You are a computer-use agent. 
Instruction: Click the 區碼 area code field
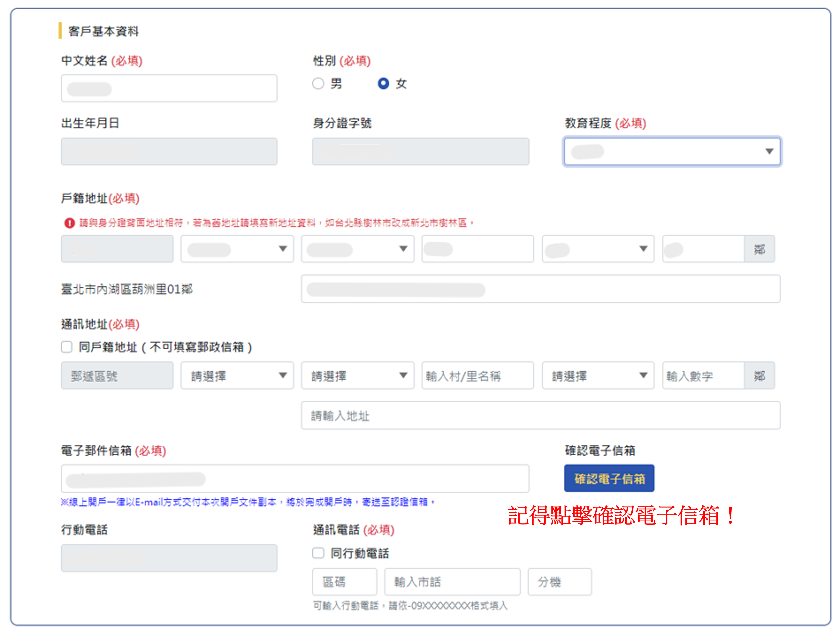click(x=344, y=582)
